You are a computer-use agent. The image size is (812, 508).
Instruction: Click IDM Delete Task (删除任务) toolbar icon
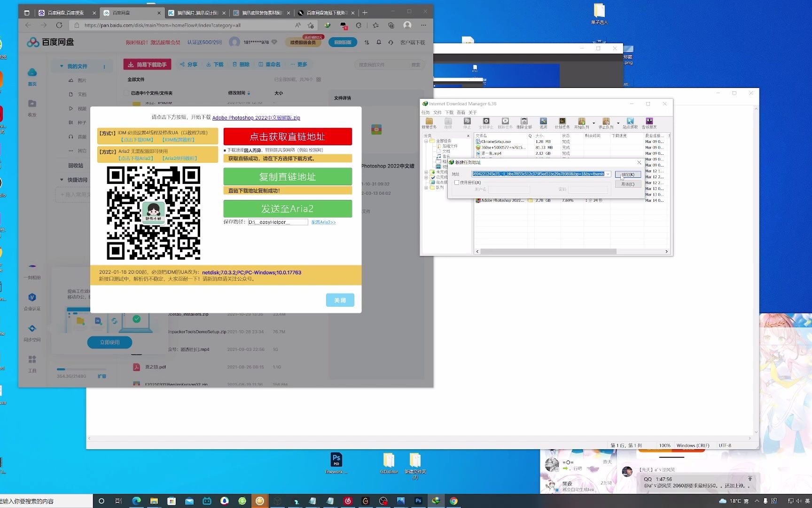[x=505, y=123]
